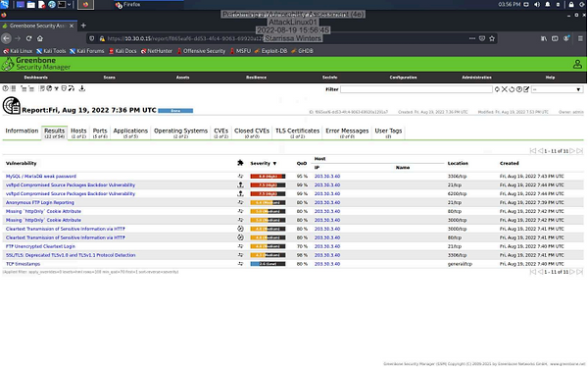Switch to the TLS Certificates tab

tap(297, 132)
